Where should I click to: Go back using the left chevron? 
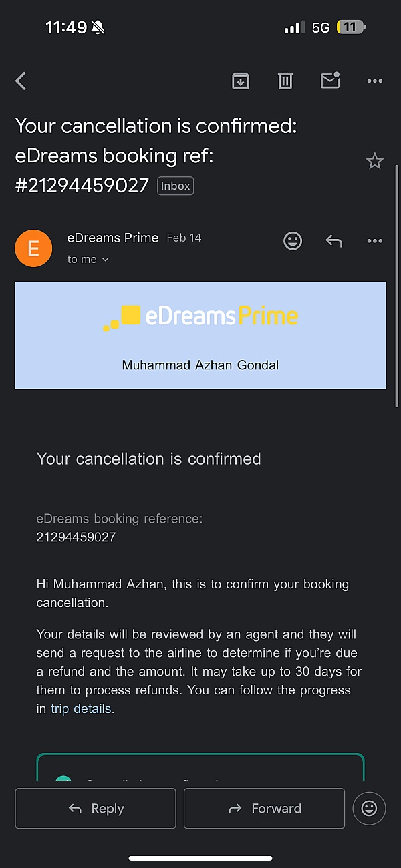click(21, 81)
